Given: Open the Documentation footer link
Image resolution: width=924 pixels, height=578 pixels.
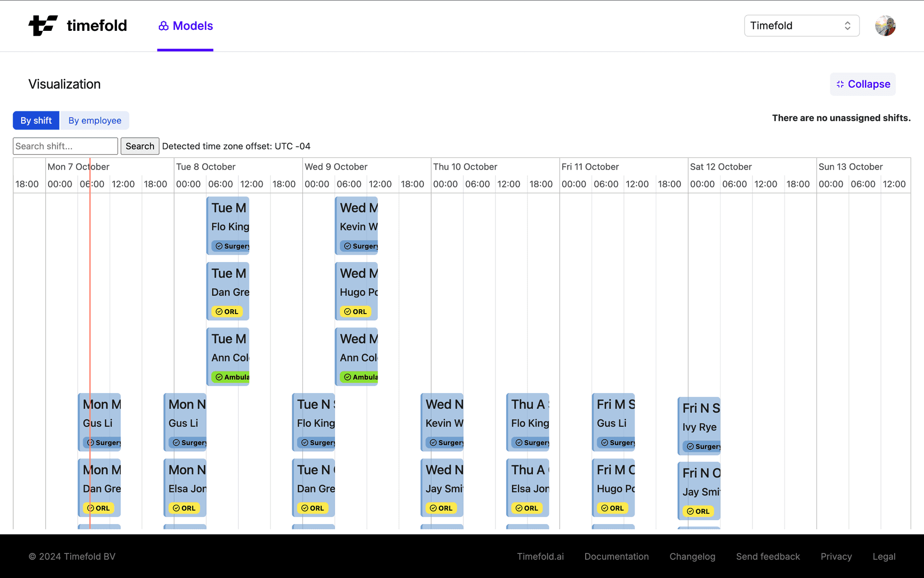Looking at the screenshot, I should (616, 556).
